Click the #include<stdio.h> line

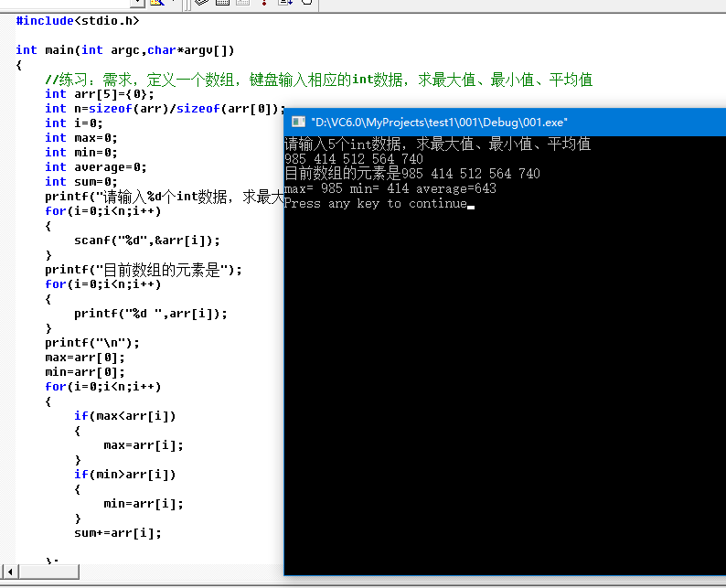pos(78,21)
